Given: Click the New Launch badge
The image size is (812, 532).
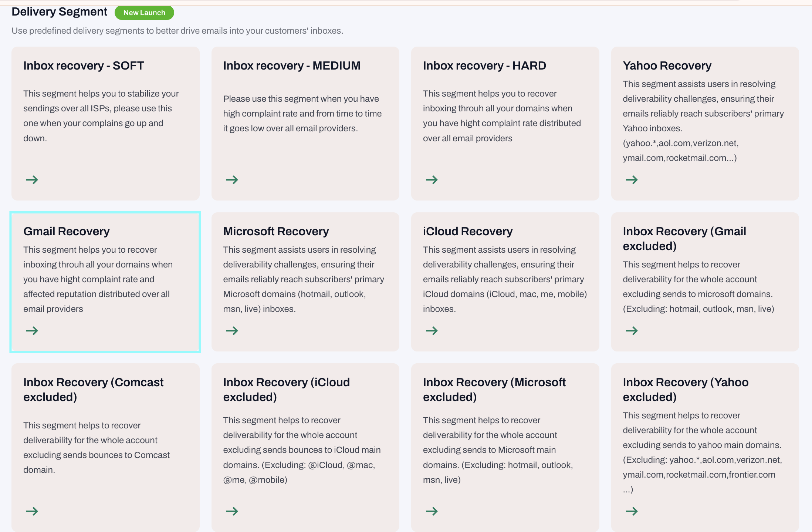Looking at the screenshot, I should click(144, 13).
